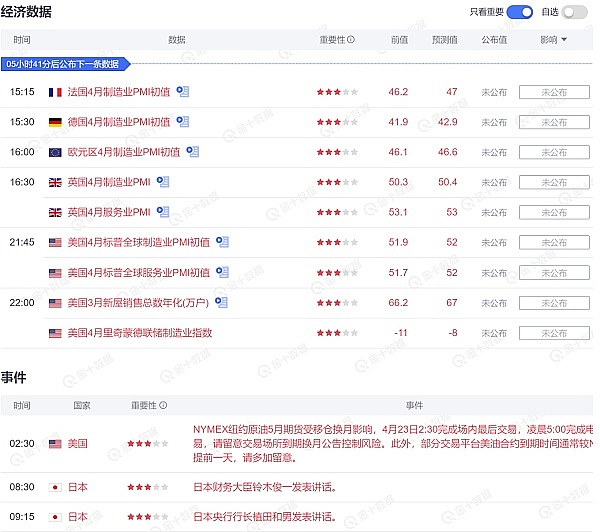Viewport: 600px width, 532px height.
Task: Open icon beside 美国4月标普全球制造业PMI初值
Action: (x=224, y=242)
